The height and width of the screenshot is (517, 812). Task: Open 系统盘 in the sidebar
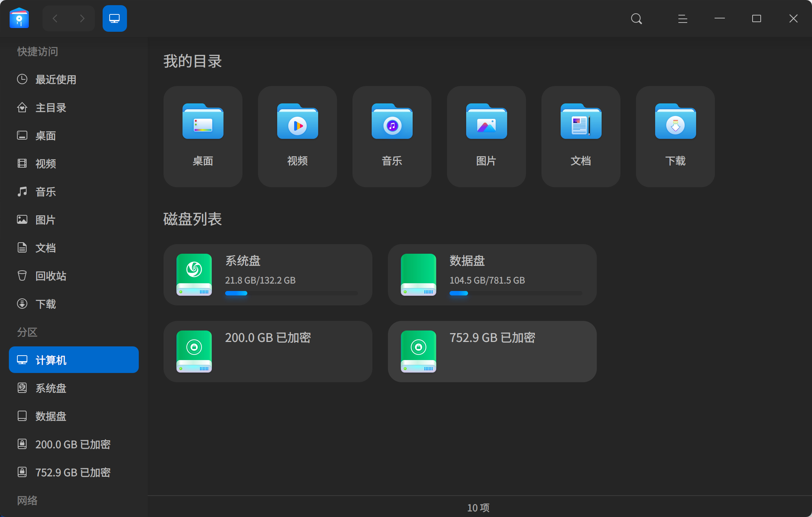[74, 388]
